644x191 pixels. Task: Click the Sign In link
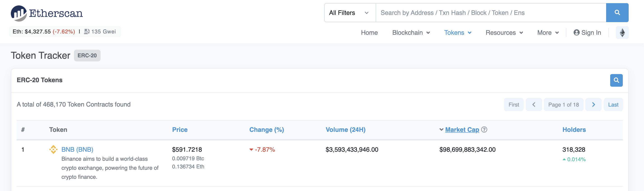tap(587, 33)
